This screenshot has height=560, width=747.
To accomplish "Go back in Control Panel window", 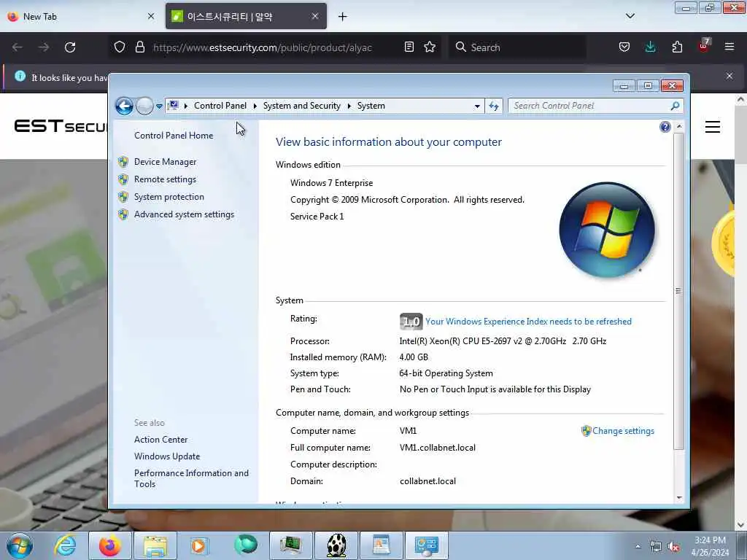I will click(124, 106).
